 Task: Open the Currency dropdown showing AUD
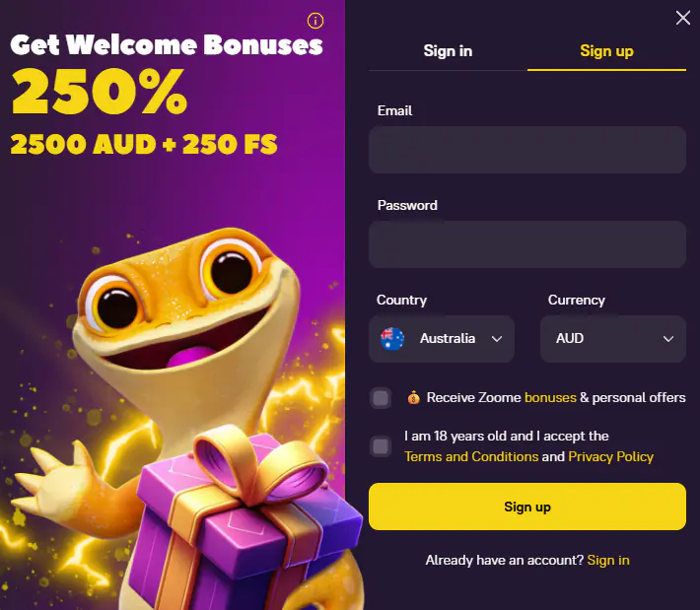coord(613,339)
